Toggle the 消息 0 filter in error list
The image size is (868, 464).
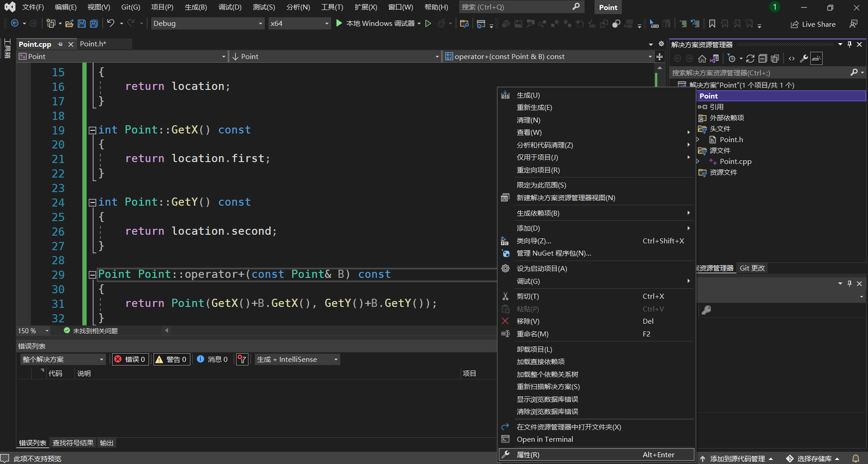pyautogui.click(x=212, y=359)
